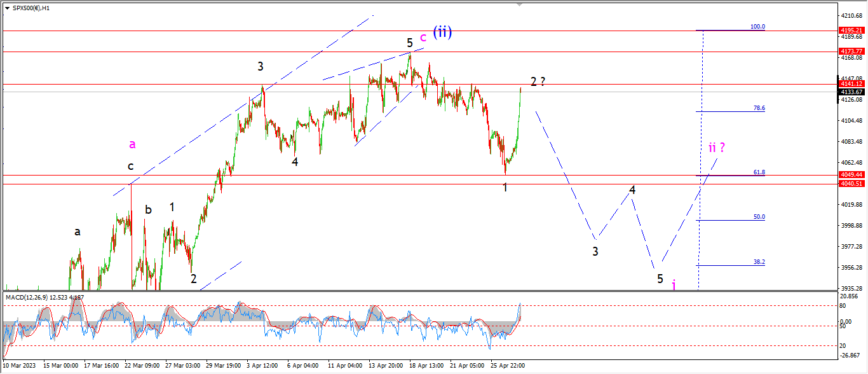Select the blue (ii) wave label
Image resolution: width=868 pixels, height=374 pixels.
click(443, 31)
